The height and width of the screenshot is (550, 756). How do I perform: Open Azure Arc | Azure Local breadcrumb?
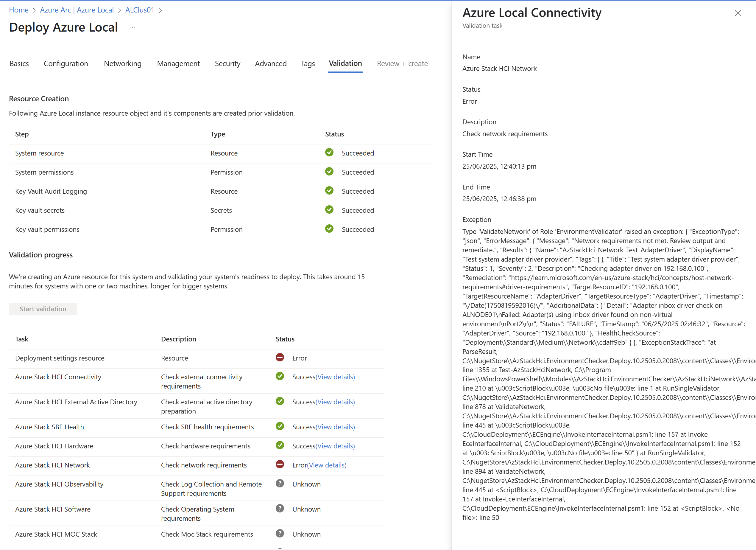coord(77,10)
